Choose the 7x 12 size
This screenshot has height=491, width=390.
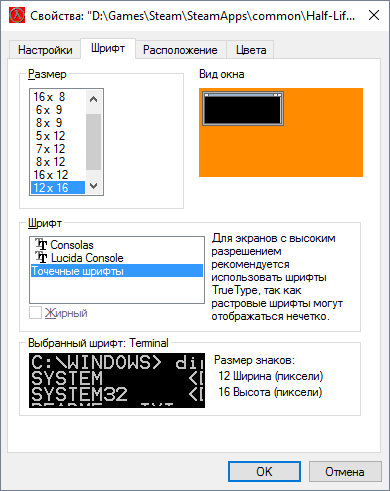coord(58,149)
